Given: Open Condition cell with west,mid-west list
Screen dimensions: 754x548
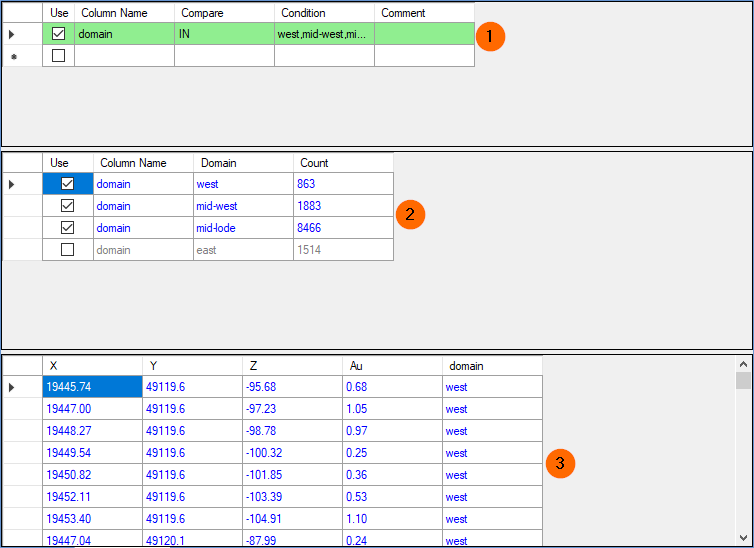Looking at the screenshot, I should 324,34.
